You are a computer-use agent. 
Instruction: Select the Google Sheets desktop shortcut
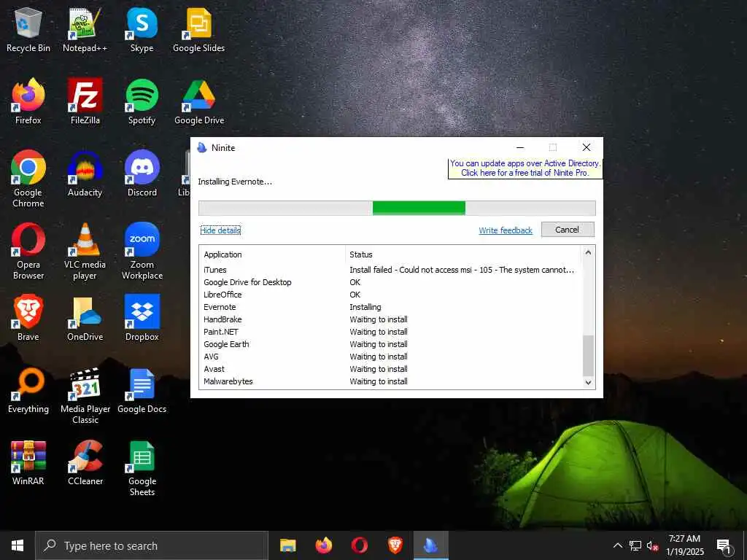pos(142,468)
